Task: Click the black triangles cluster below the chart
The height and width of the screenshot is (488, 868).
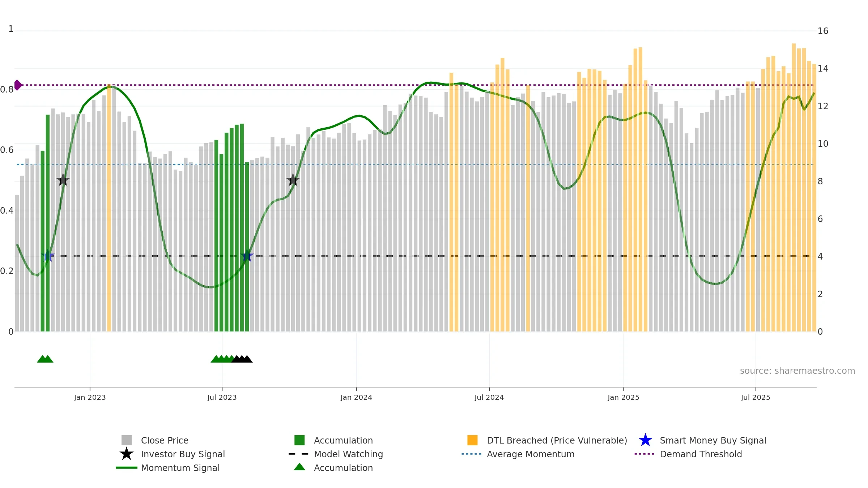Action: pos(242,359)
